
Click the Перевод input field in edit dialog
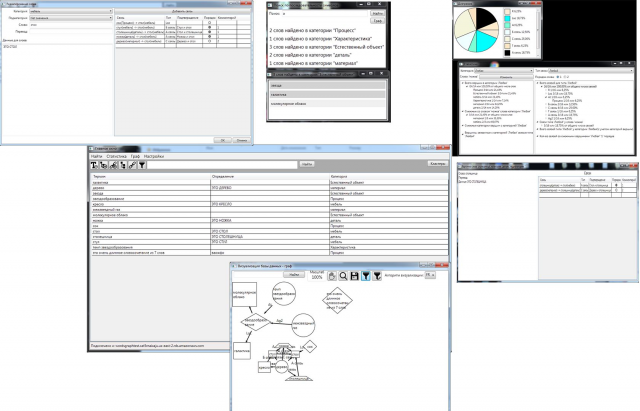[71, 31]
